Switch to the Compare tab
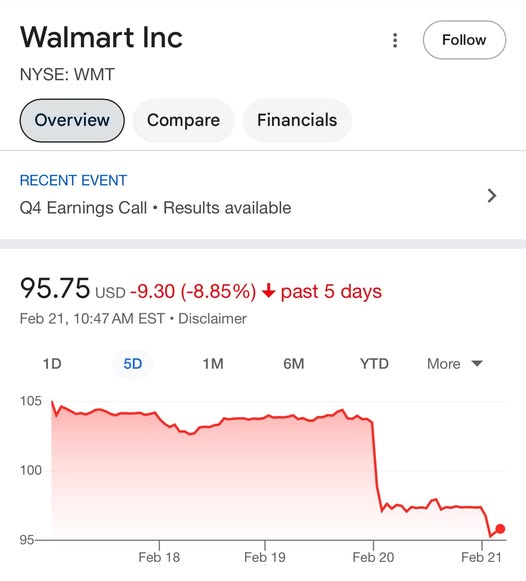 [183, 120]
